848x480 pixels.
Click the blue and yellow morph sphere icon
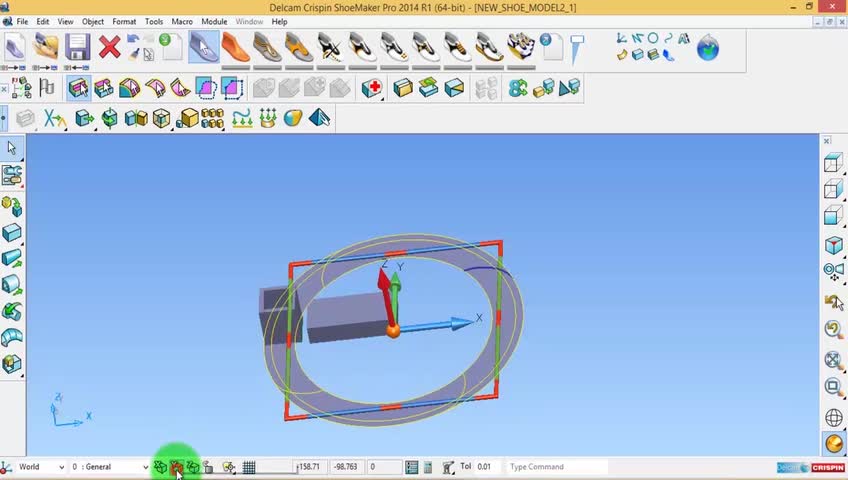click(293, 118)
